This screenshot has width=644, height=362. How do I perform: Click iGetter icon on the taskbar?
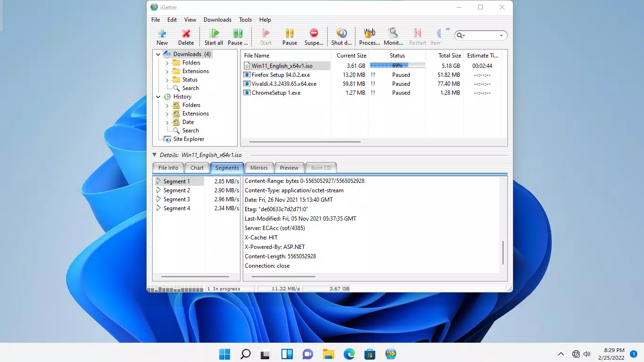[391, 354]
